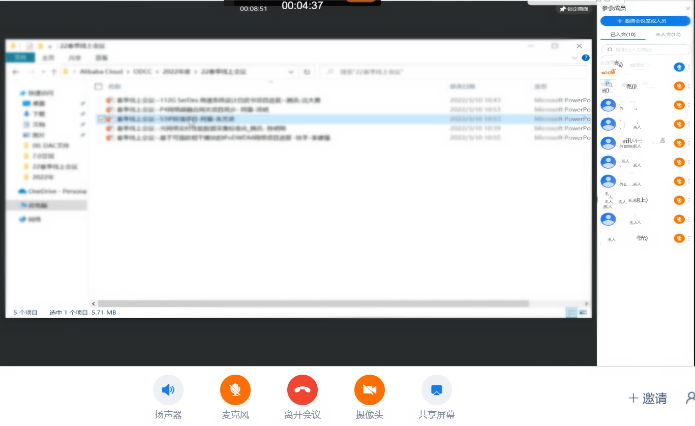Screen dimensions: 695x426
Task: Click the blue microphone icon of first participant
Action: [x=679, y=67]
